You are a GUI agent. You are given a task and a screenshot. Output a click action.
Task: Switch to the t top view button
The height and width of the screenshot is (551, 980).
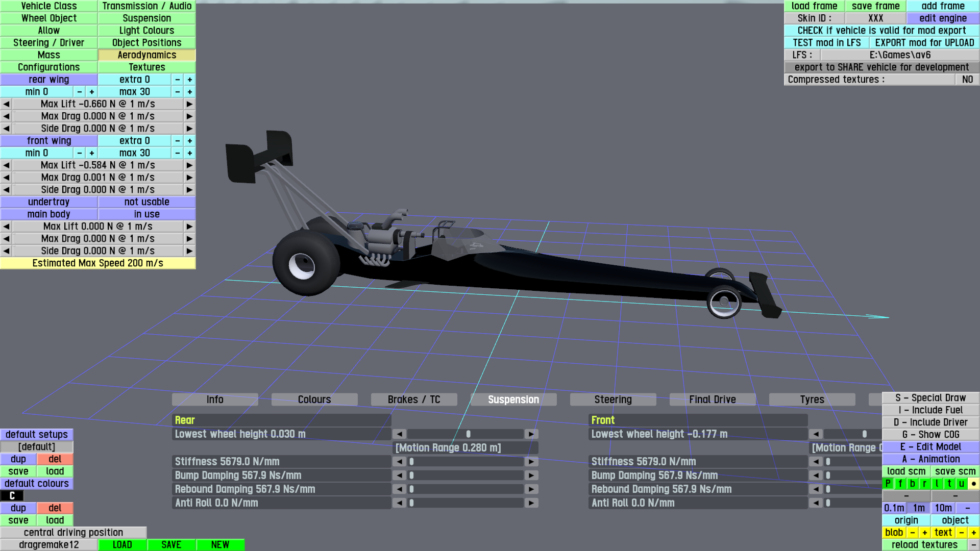coord(949,484)
